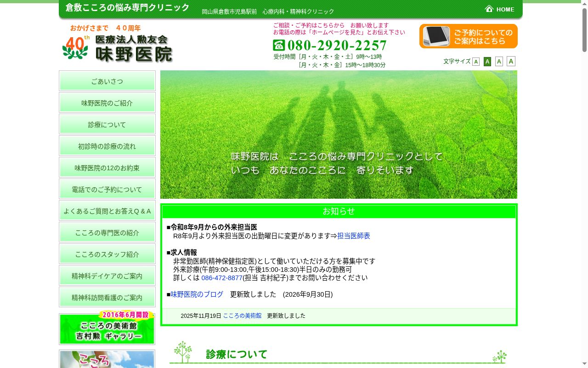Open よくあるご質問とお答えQ＆A

tap(107, 211)
